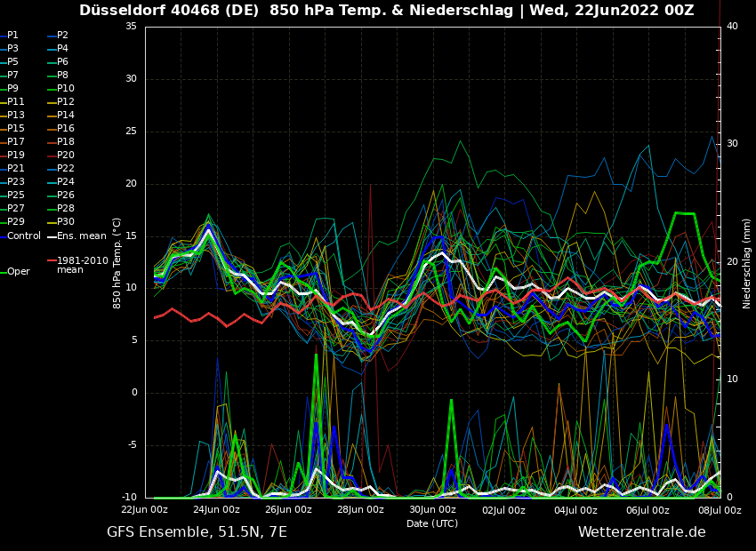
Task: Click the P22 legend label
Action: pyautogui.click(x=66, y=169)
